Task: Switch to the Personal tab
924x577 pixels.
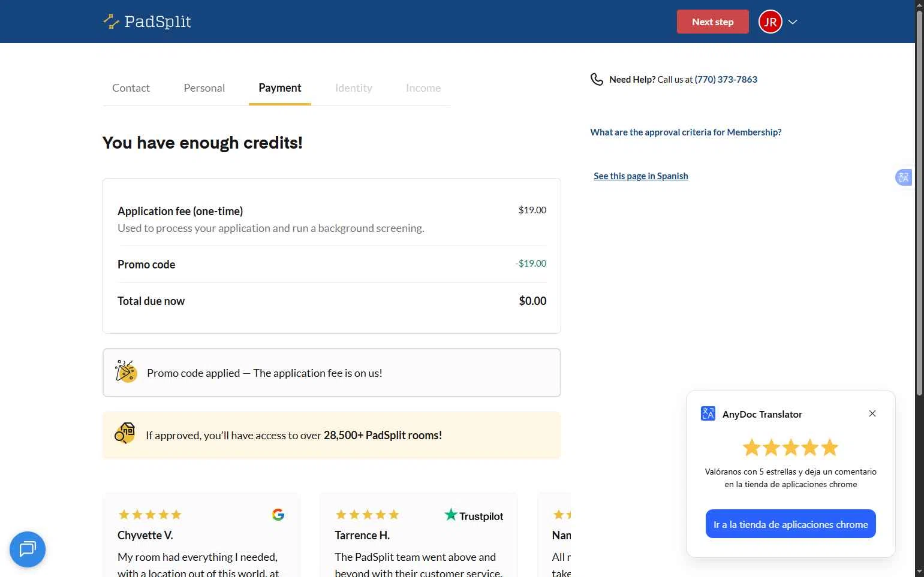Action: (x=204, y=88)
